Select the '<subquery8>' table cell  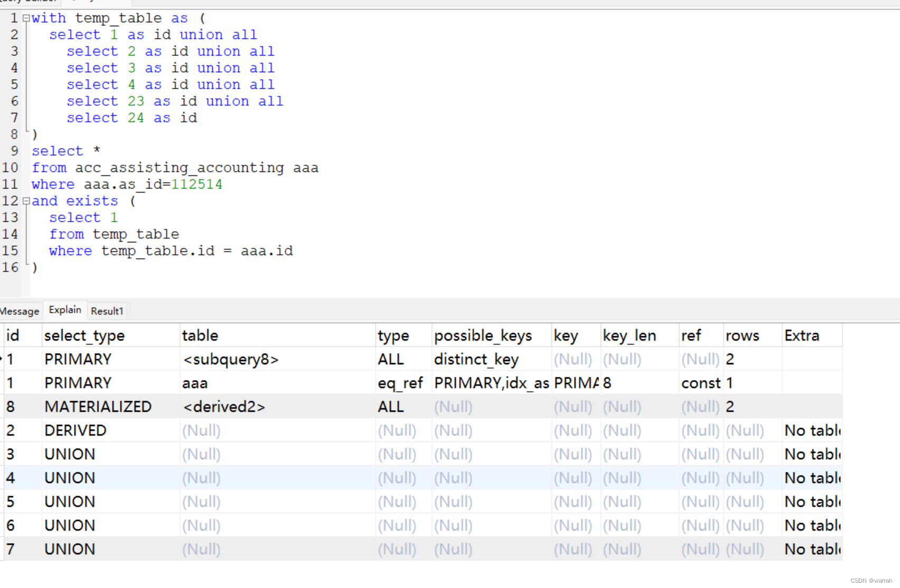coord(277,359)
